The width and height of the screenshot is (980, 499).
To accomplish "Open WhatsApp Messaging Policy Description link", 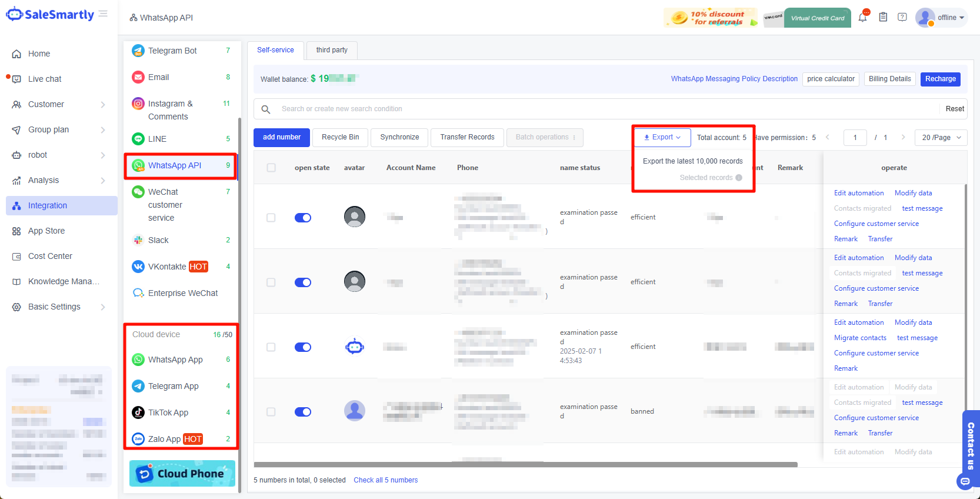I will tap(734, 79).
